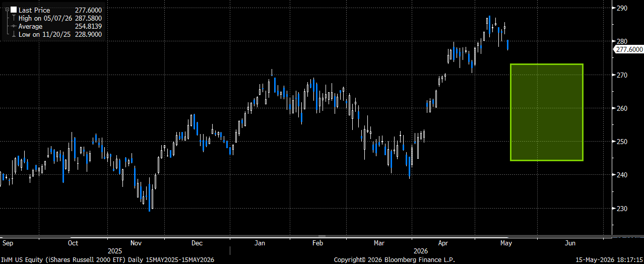Click the Low marker icon in legend
Screen dimensions: 644x264
(x=13, y=34)
